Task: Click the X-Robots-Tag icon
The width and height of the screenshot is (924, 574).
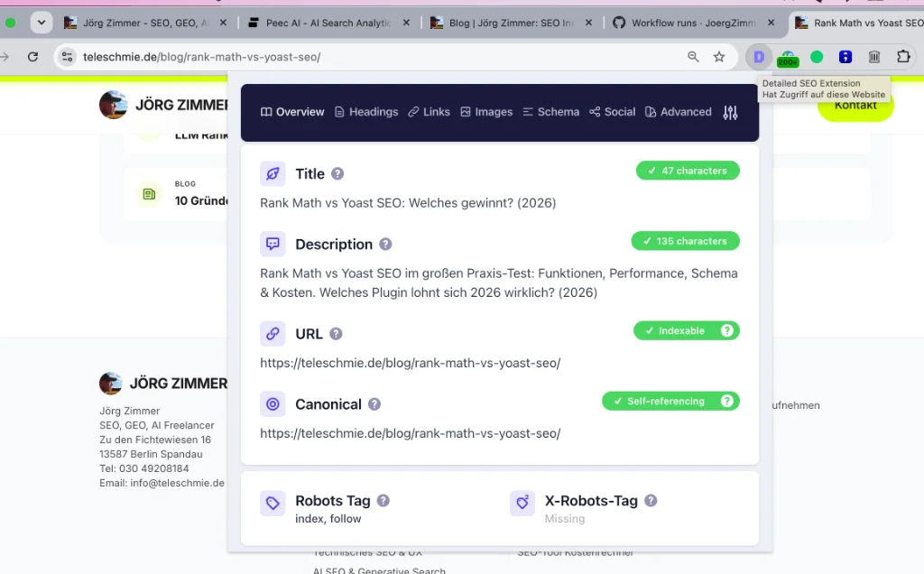Action: point(522,504)
